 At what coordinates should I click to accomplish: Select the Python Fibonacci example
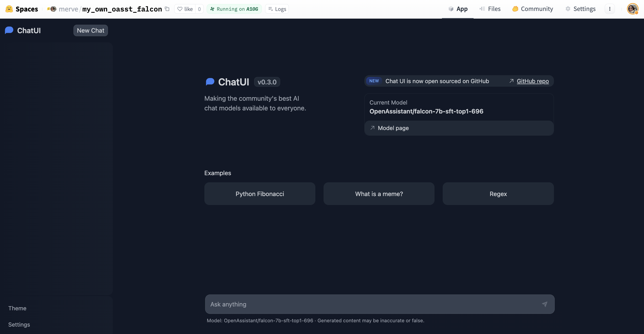260,194
